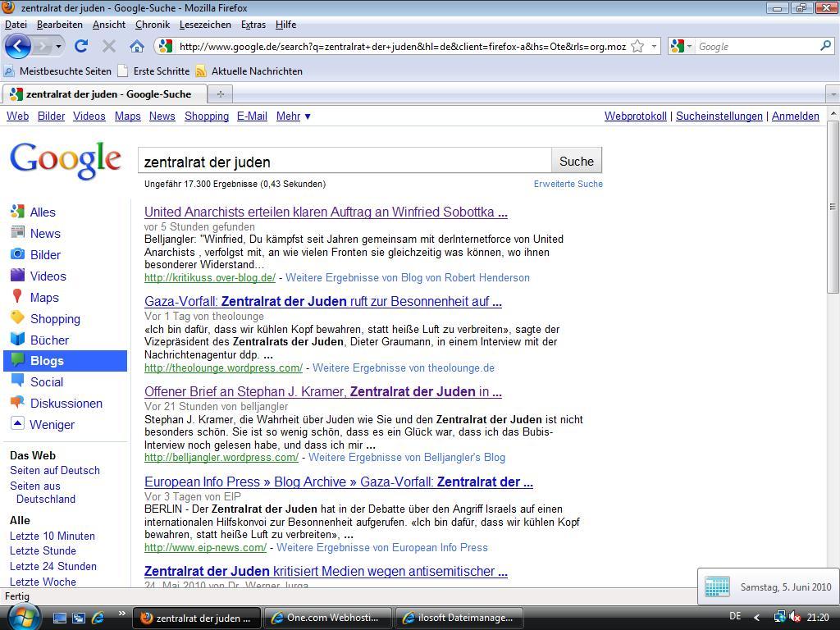Select the zentralrat der juden browser tab
The image size is (840, 630).
pos(104,94)
